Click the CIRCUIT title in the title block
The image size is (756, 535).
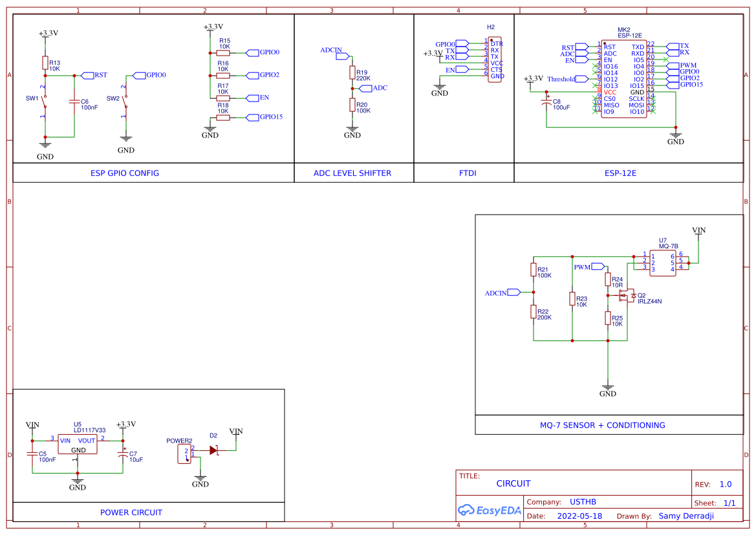tap(513, 483)
